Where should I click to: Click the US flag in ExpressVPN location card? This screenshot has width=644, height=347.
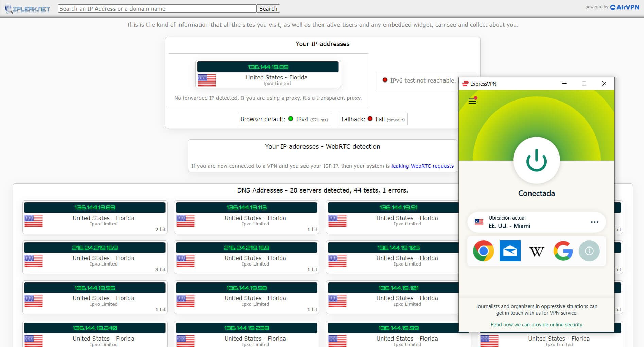tap(479, 222)
